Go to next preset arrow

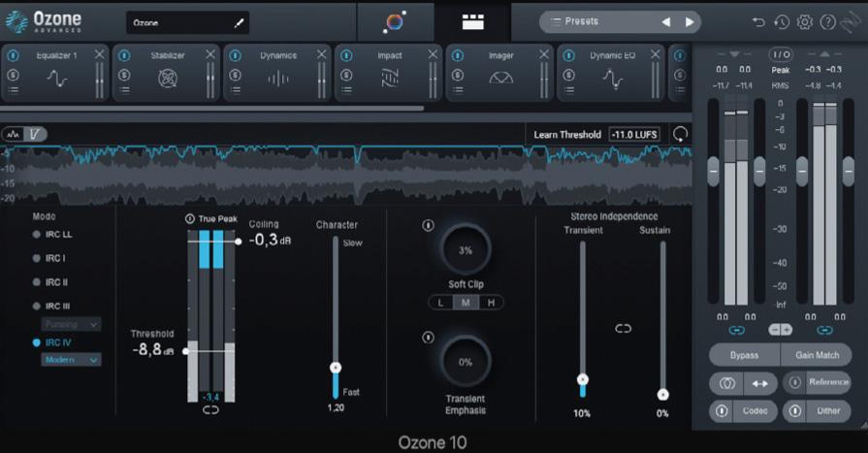tap(690, 21)
